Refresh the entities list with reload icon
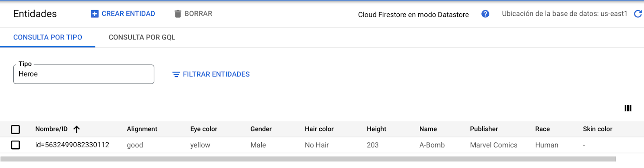644x168 pixels. click(x=638, y=14)
